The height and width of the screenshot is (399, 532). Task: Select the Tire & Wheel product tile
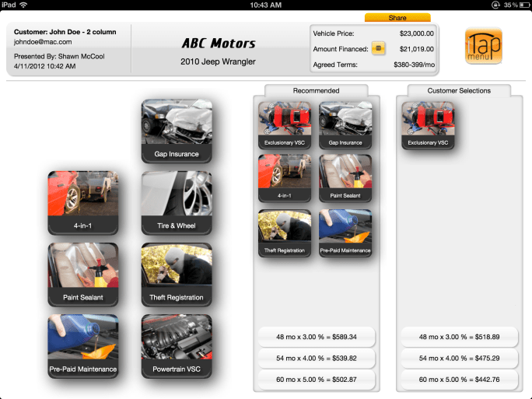point(177,202)
